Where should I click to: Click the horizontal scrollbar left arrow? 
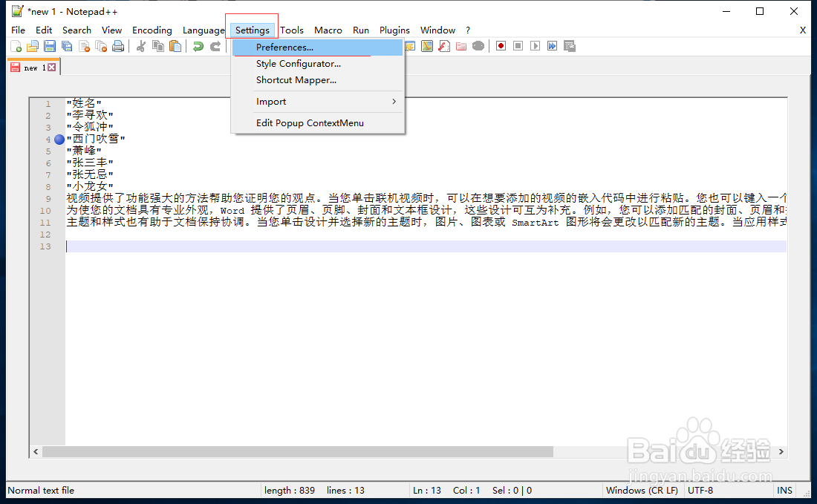(36, 451)
